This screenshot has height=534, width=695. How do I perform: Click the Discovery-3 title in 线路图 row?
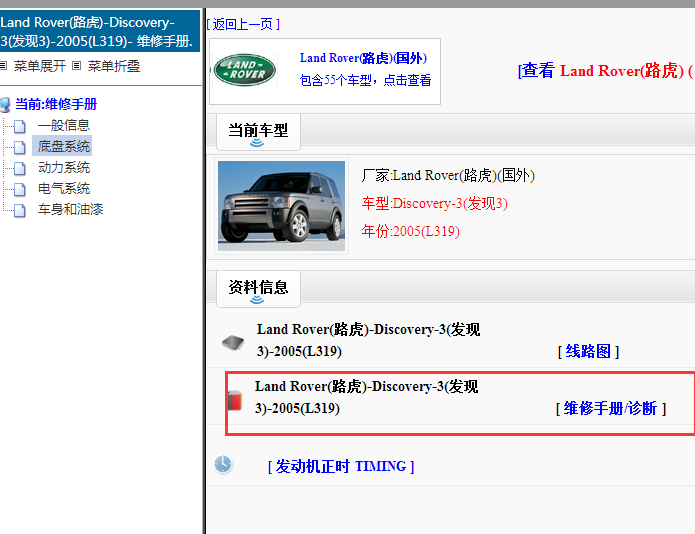click(368, 340)
